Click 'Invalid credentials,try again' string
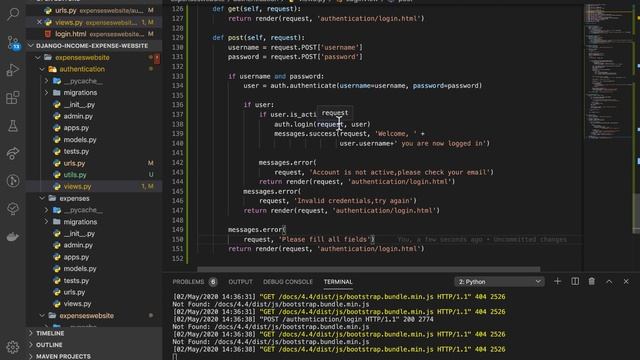This screenshot has height=360, width=640. (353, 201)
